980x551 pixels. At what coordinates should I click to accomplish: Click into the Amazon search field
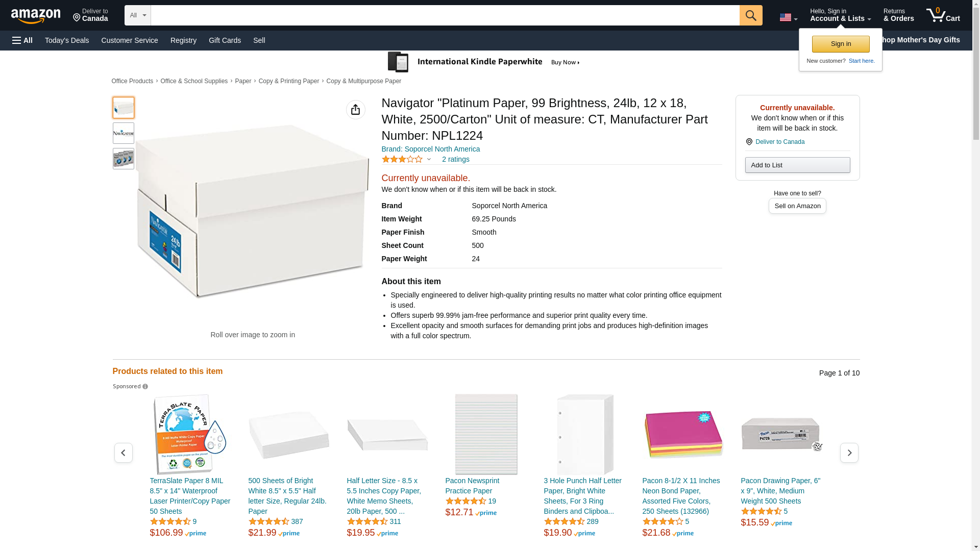[445, 15]
